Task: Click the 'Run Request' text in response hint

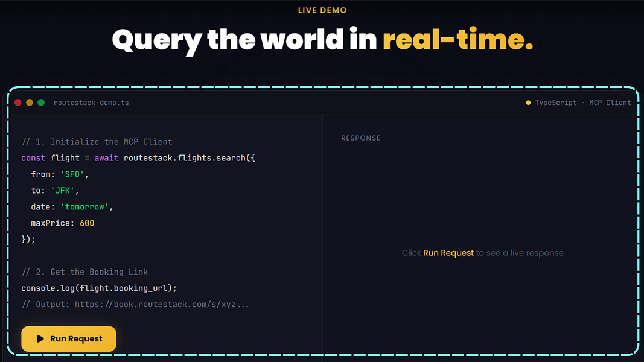Action: tap(448, 253)
